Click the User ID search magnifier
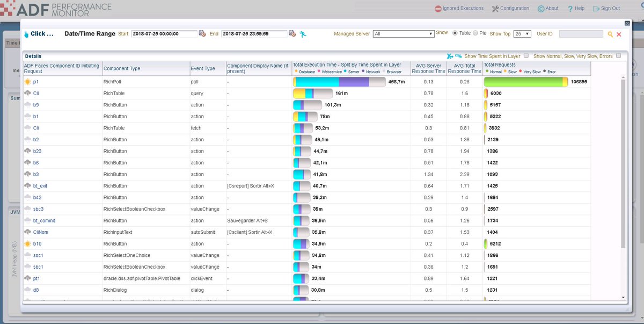The width and height of the screenshot is (644, 324). [x=610, y=34]
